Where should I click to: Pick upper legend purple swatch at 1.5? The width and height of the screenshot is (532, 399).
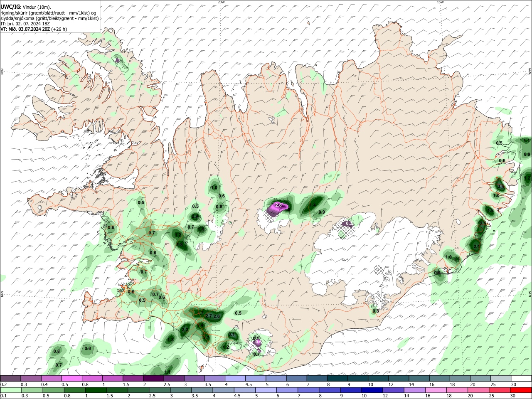(133, 379)
